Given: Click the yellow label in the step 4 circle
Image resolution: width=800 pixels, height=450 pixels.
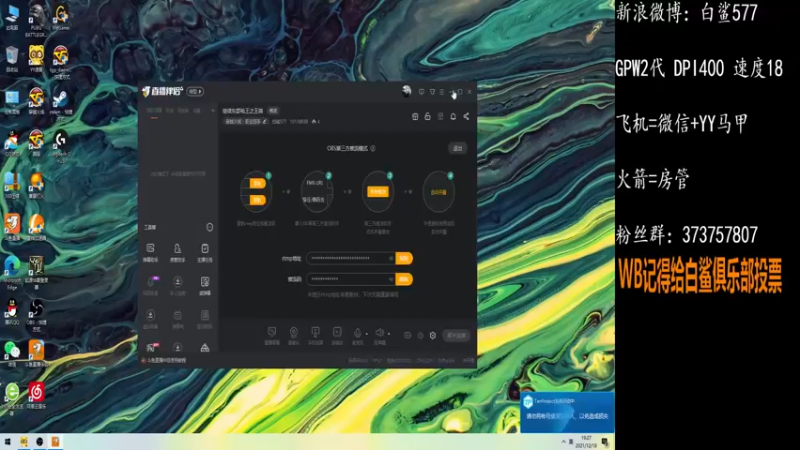Looking at the screenshot, I should 438,192.
